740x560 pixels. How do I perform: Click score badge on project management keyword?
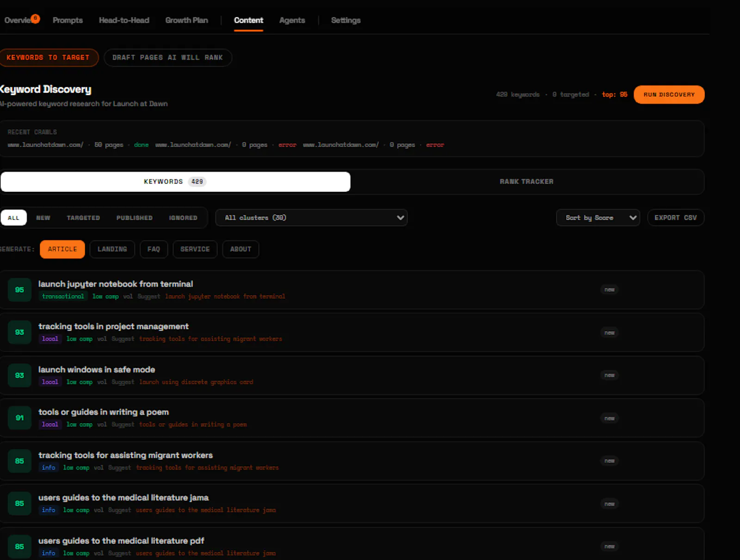click(x=19, y=332)
